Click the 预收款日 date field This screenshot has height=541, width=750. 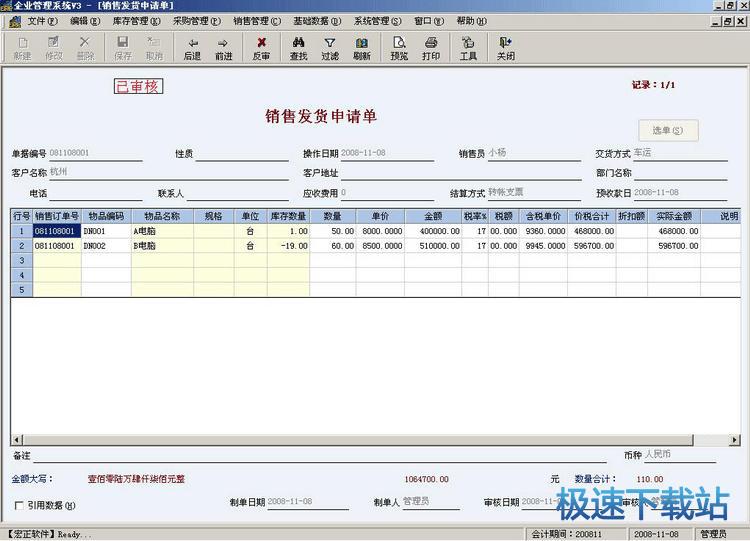click(680, 193)
